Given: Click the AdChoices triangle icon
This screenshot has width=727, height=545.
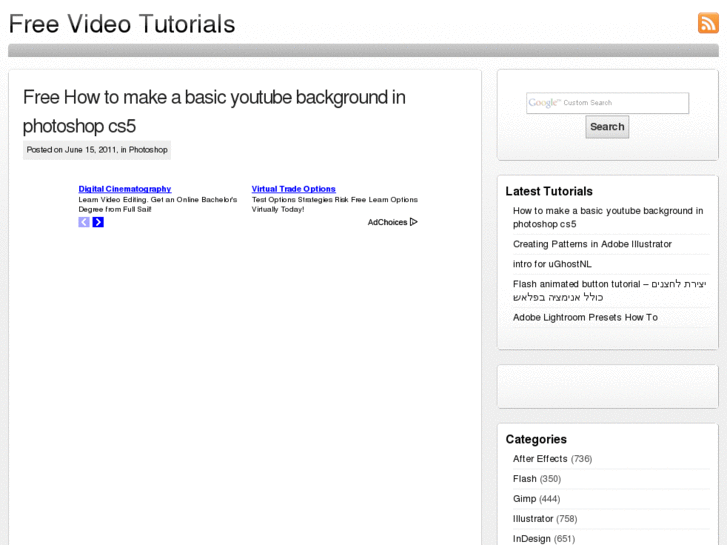Looking at the screenshot, I should point(414,222).
